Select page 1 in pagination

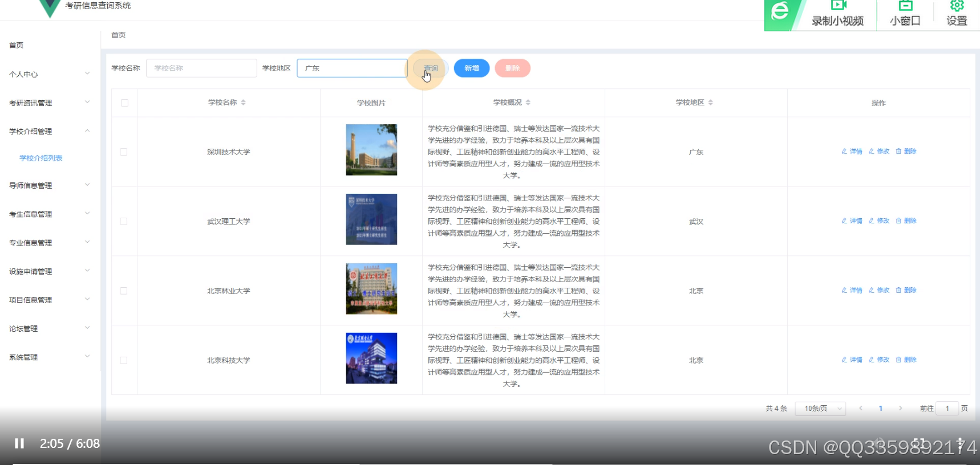coord(881,408)
